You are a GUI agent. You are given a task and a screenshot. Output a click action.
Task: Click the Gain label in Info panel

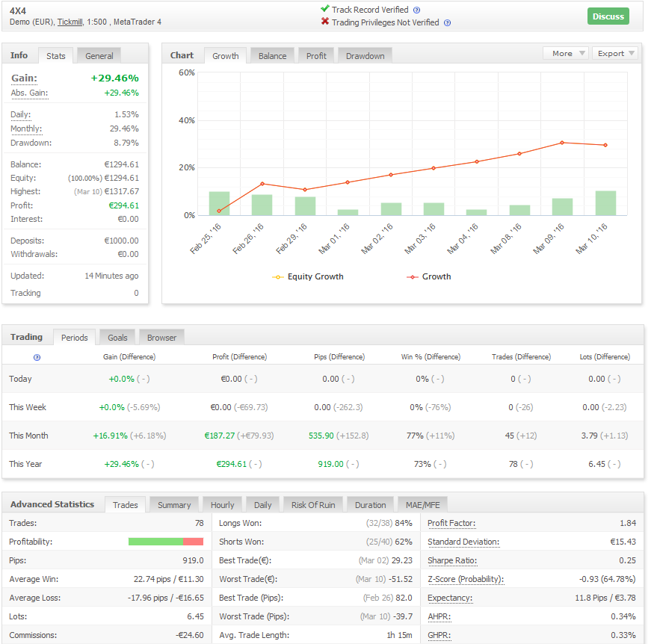tap(25, 78)
